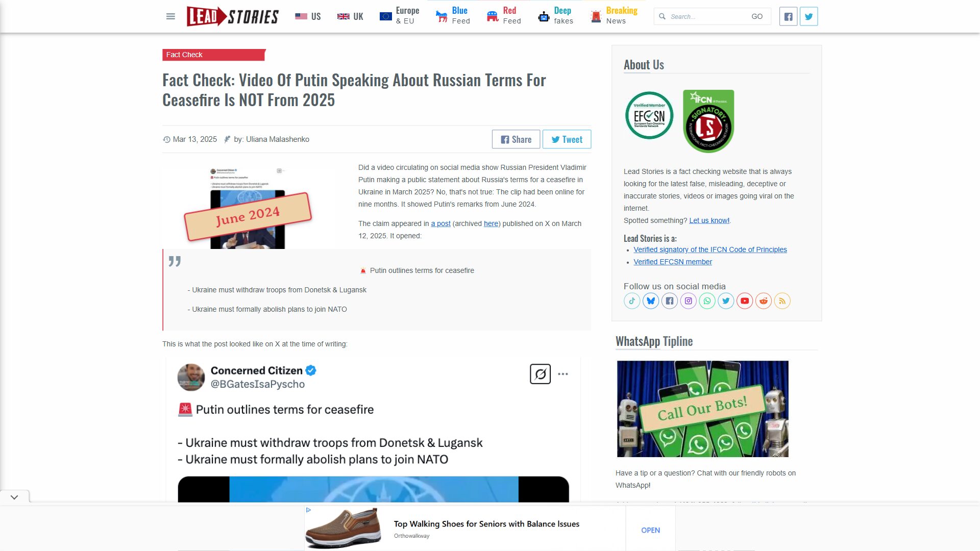Click the Twitter icon in header
Image resolution: width=980 pixels, height=551 pixels.
(808, 16)
